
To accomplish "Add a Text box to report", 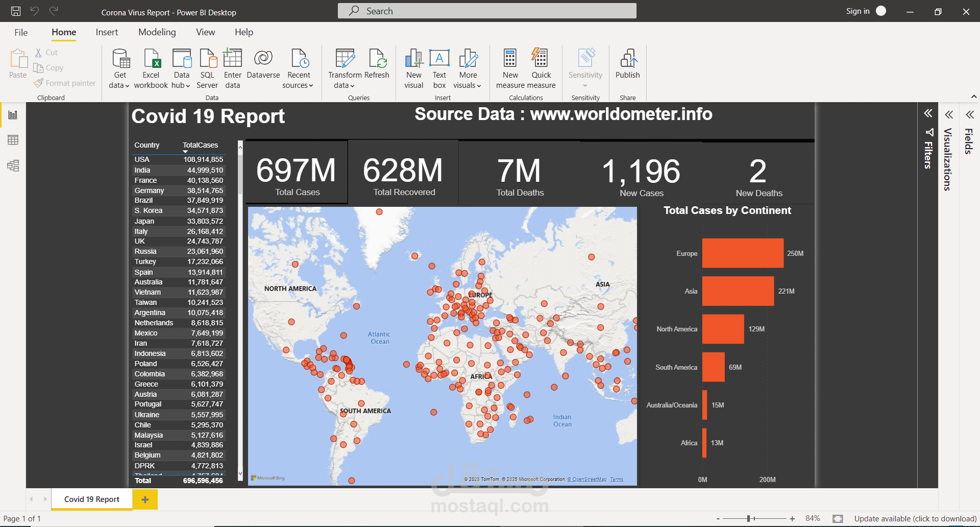I will pos(439,59).
